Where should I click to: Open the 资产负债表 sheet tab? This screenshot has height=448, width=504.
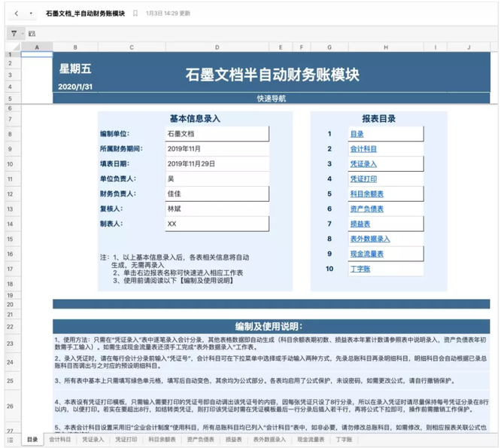(x=197, y=439)
